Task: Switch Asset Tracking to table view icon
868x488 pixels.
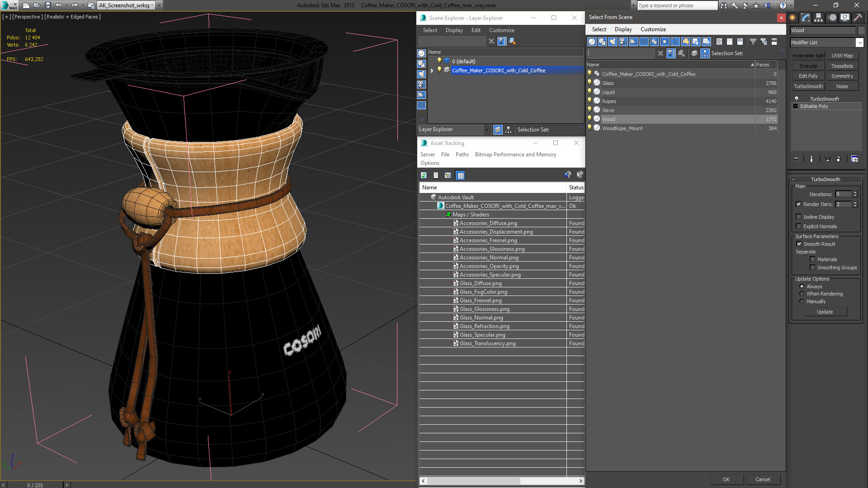Action: [460, 175]
